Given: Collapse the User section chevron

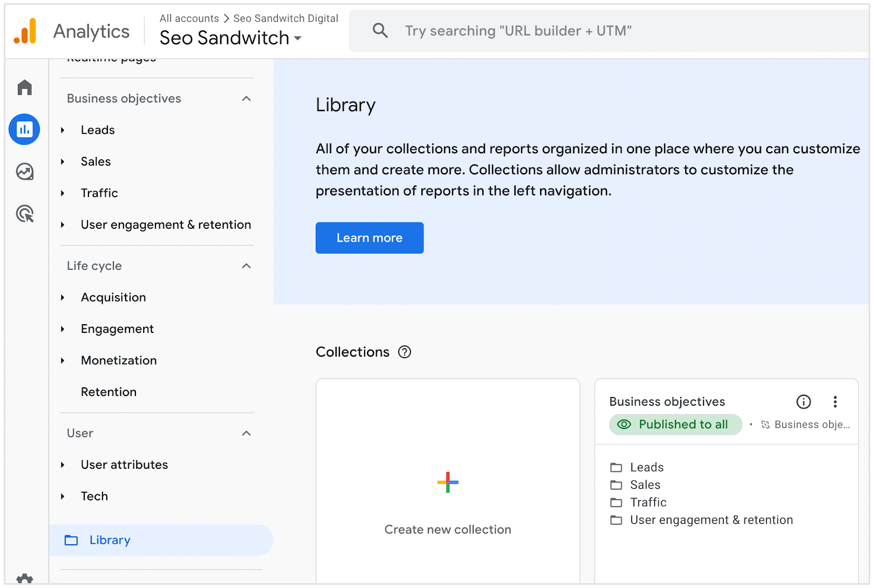Looking at the screenshot, I should coord(247,433).
